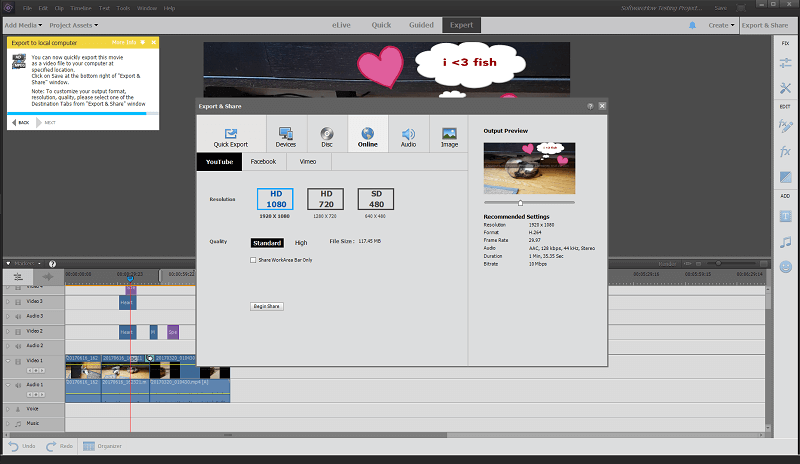Collapse the Video 1 track
This screenshot has width=800, height=464.
[8, 361]
